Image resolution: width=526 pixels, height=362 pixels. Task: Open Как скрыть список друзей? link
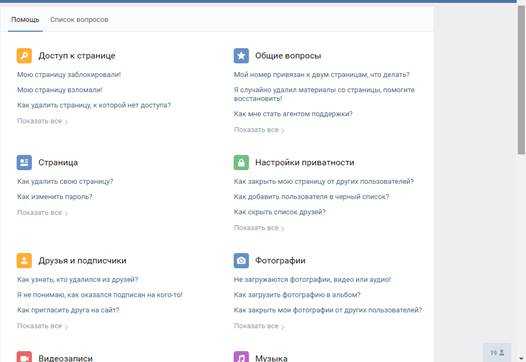click(279, 212)
